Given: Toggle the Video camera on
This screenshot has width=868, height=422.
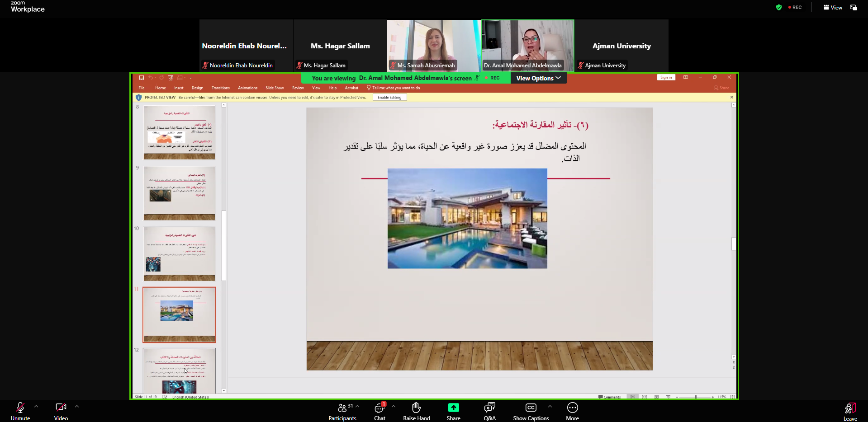Looking at the screenshot, I should pos(61,411).
